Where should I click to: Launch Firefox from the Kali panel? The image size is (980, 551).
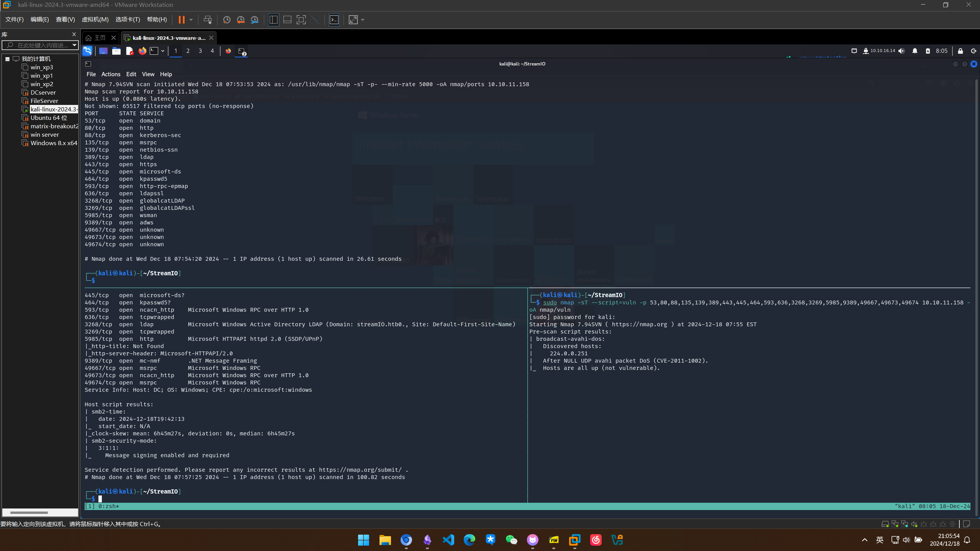[x=142, y=51]
